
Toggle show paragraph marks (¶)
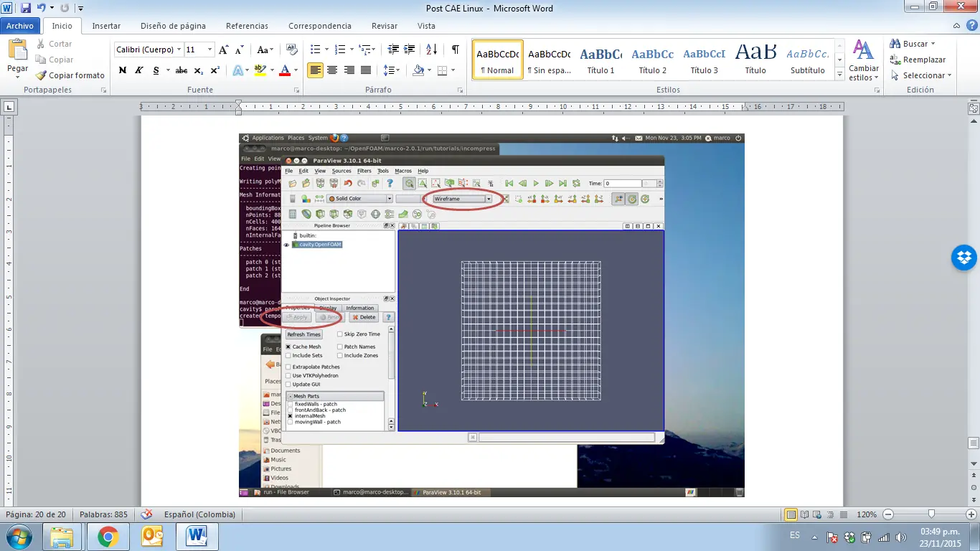pos(456,50)
